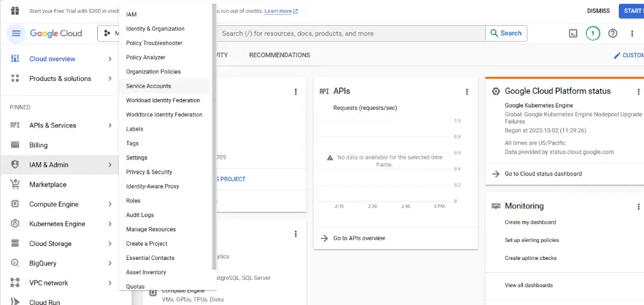The height and width of the screenshot is (305, 644).
Task: Open View all dashboards link
Action: point(529,285)
